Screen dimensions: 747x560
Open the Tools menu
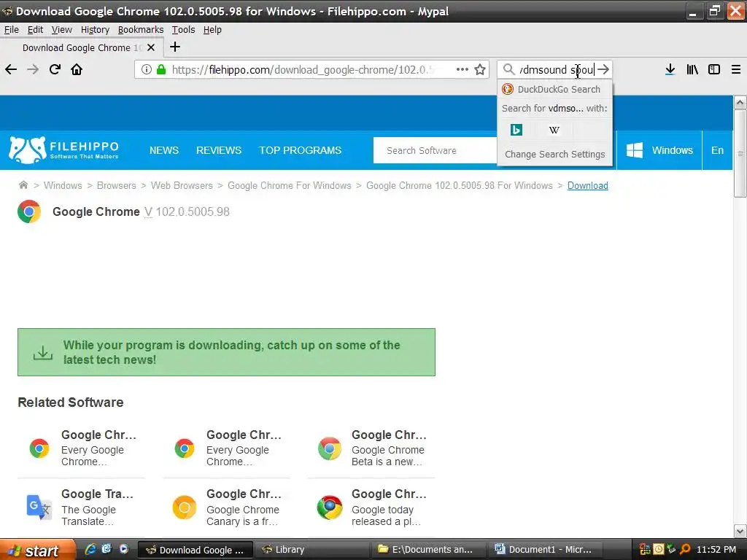click(x=183, y=29)
